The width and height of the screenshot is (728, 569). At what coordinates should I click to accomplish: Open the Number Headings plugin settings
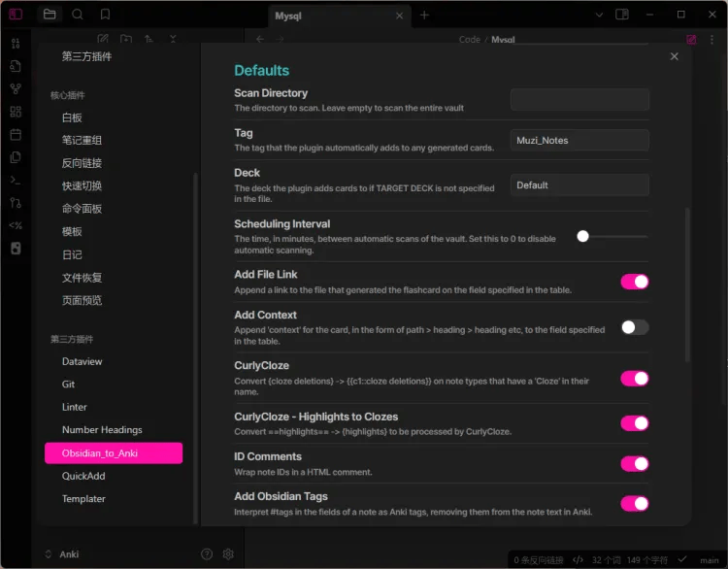coord(114,429)
